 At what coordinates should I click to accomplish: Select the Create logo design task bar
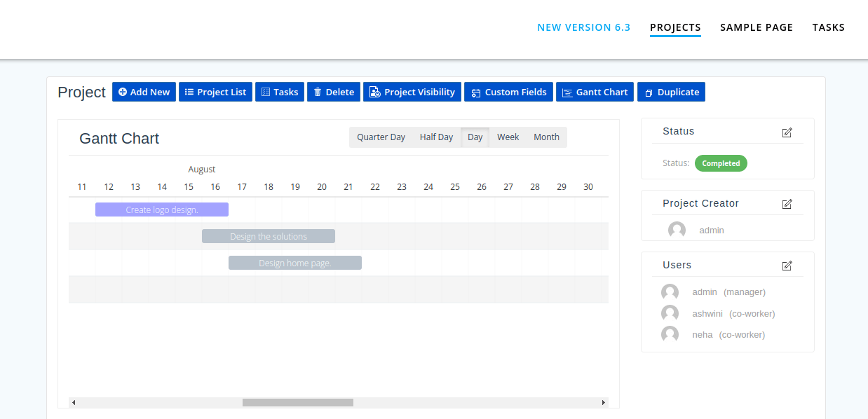pyautogui.click(x=162, y=209)
